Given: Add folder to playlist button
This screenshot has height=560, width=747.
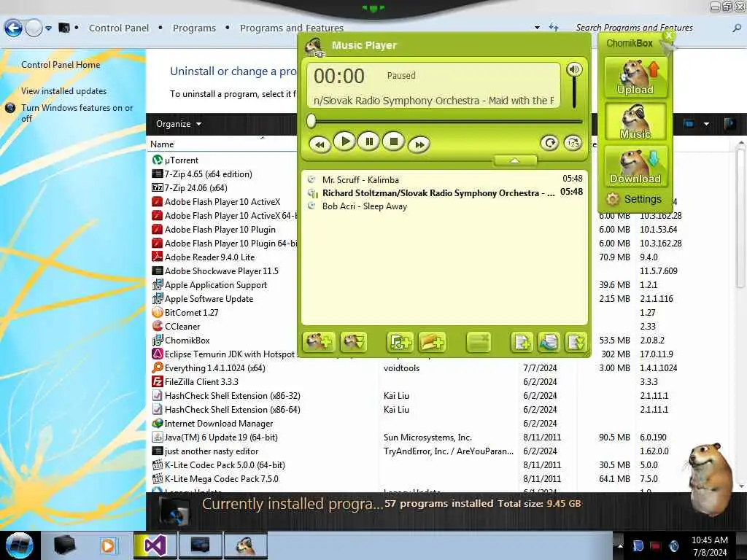Looking at the screenshot, I should click(432, 342).
